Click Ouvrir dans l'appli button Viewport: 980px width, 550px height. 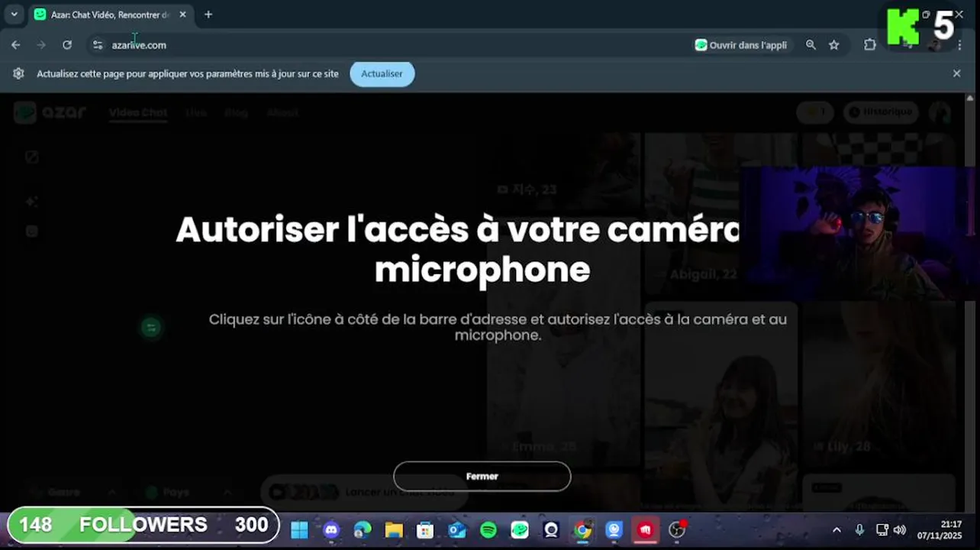click(x=741, y=45)
